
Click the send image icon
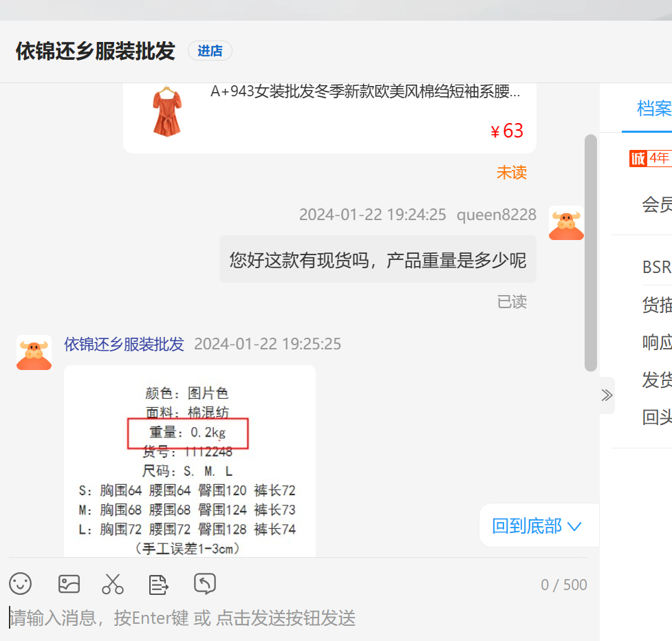tap(69, 584)
